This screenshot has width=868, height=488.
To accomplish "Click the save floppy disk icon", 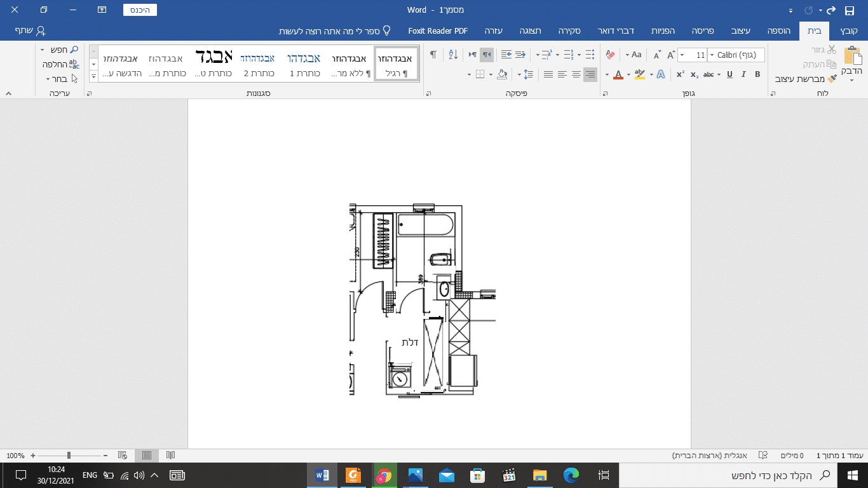I will tap(849, 11).
